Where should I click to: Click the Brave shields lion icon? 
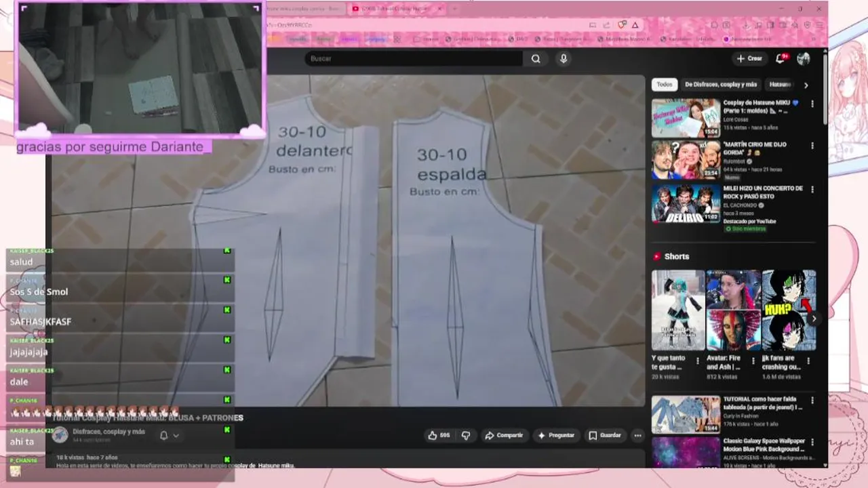click(622, 24)
